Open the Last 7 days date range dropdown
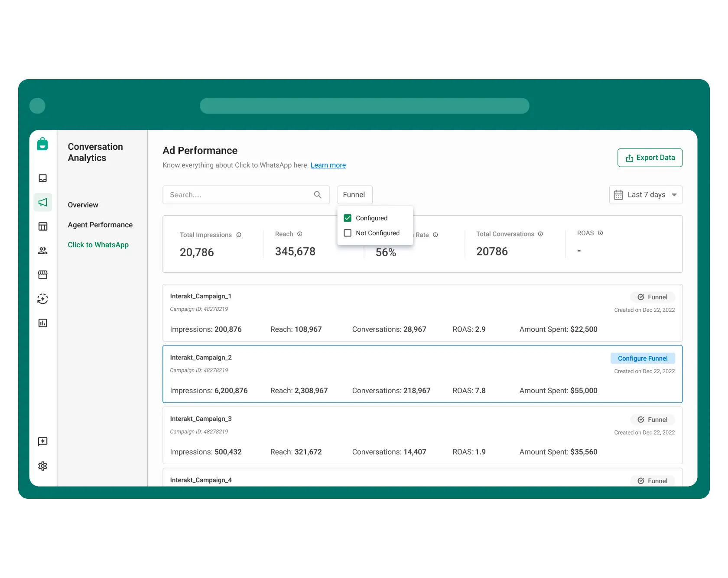 pos(645,194)
